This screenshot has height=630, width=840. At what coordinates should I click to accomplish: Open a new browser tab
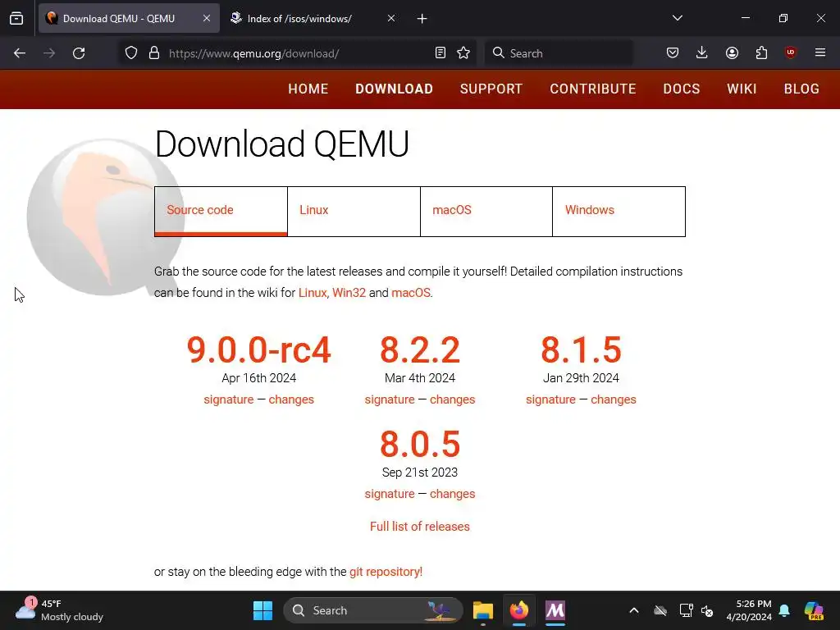click(422, 19)
